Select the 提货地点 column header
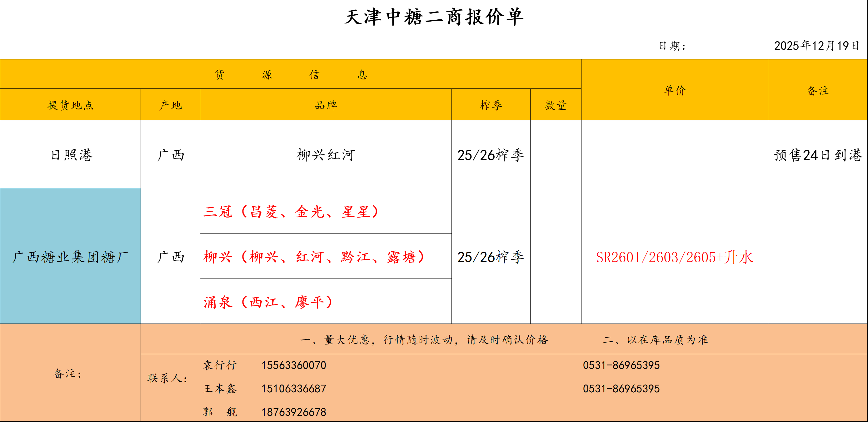Screen dimensions: 868x422 [70, 105]
